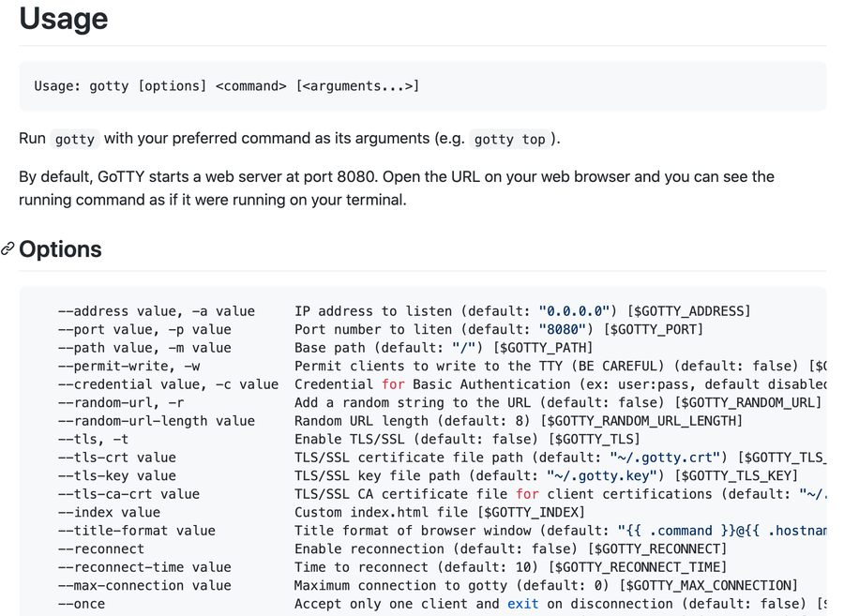Click the "--tls-crt value" option
Image resolution: width=844 pixels, height=616 pixels.
[x=117, y=458]
